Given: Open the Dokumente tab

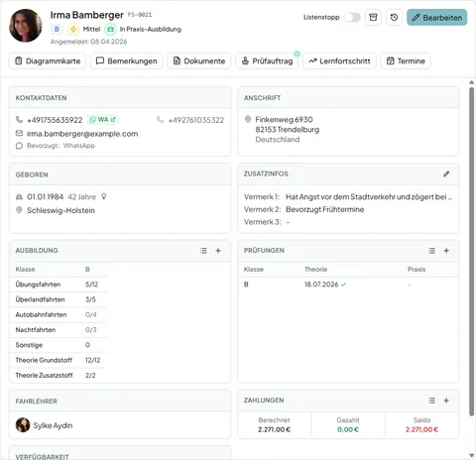Looking at the screenshot, I should point(198,60).
